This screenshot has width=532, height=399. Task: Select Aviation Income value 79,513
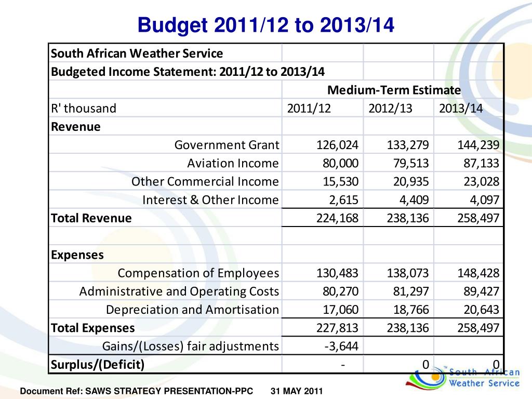pyautogui.click(x=411, y=163)
